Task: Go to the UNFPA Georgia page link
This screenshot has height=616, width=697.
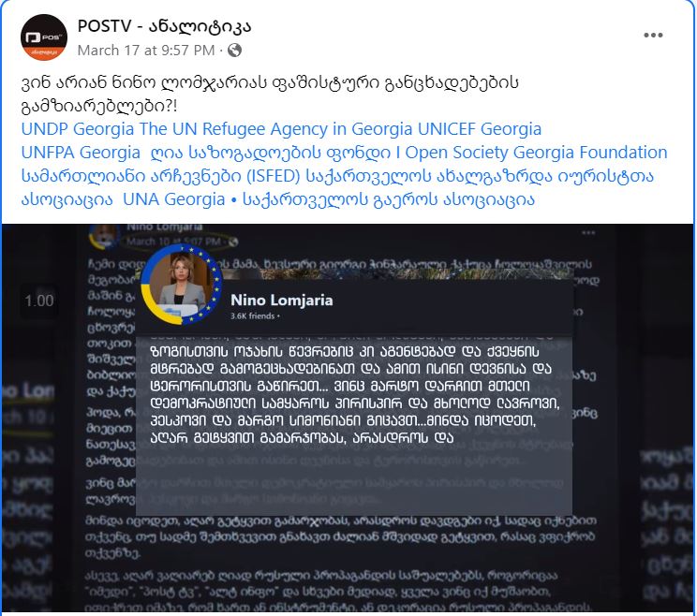Action: 81,153
